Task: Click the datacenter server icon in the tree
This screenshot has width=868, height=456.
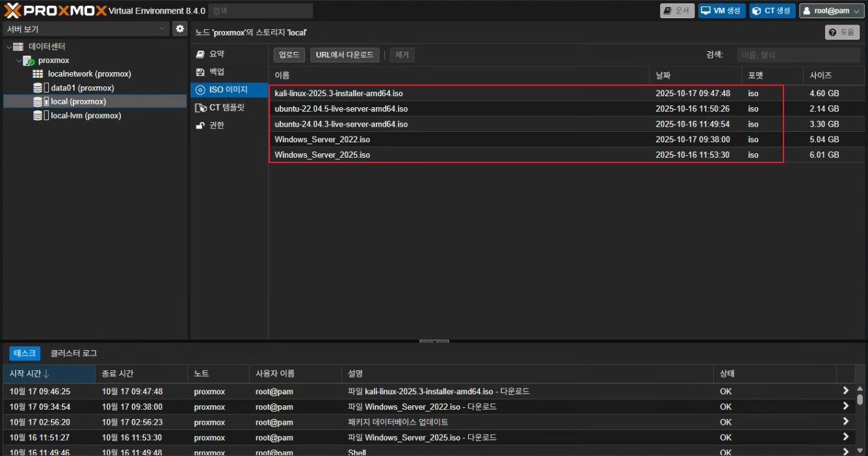Action: tap(18, 47)
